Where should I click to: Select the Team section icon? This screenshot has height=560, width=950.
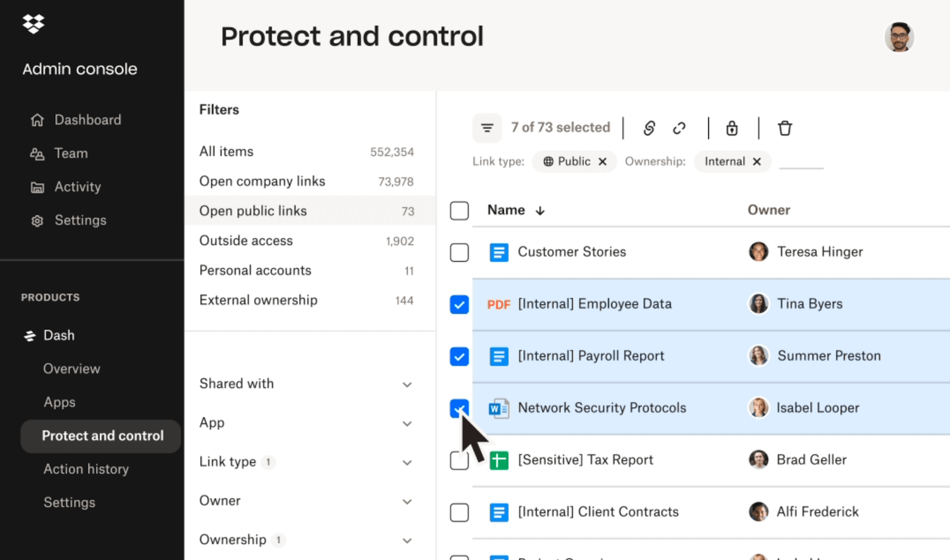[x=36, y=153]
